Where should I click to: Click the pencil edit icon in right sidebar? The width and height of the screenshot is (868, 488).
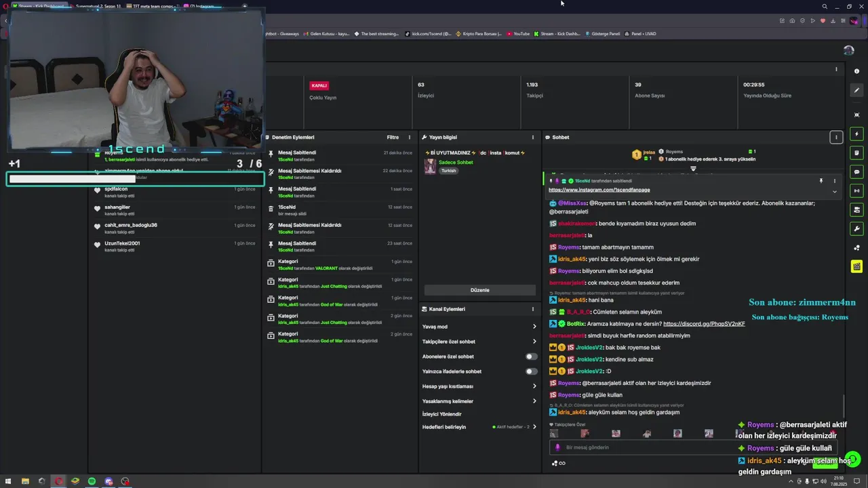857,90
